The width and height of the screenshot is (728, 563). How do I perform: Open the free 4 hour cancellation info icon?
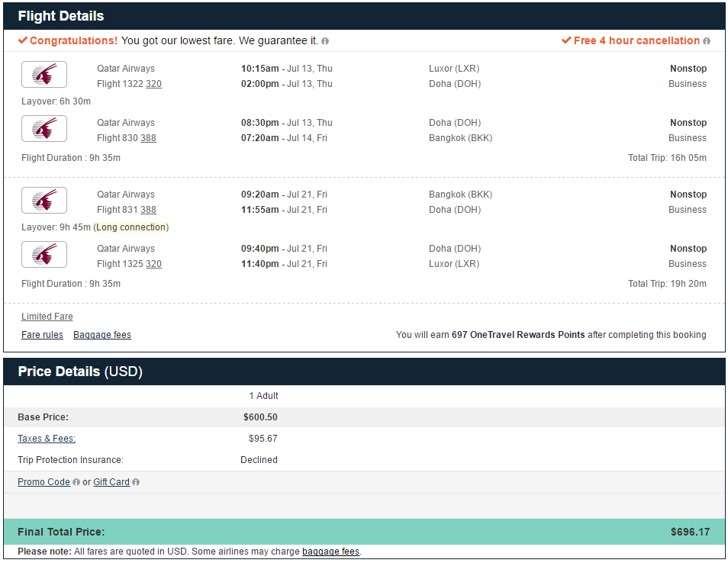(x=706, y=41)
